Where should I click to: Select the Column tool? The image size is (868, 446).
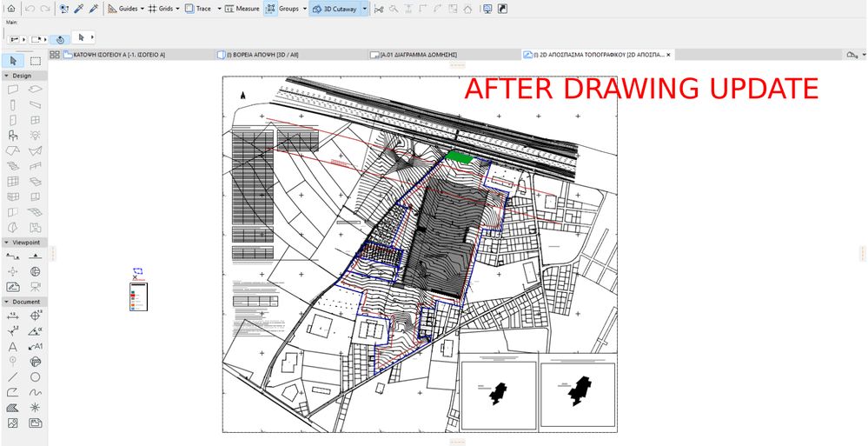[13, 104]
